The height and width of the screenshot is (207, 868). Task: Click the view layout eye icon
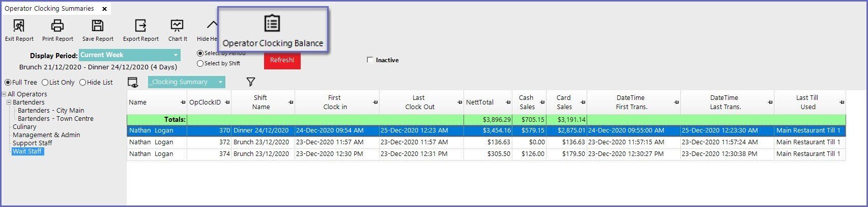[133, 83]
